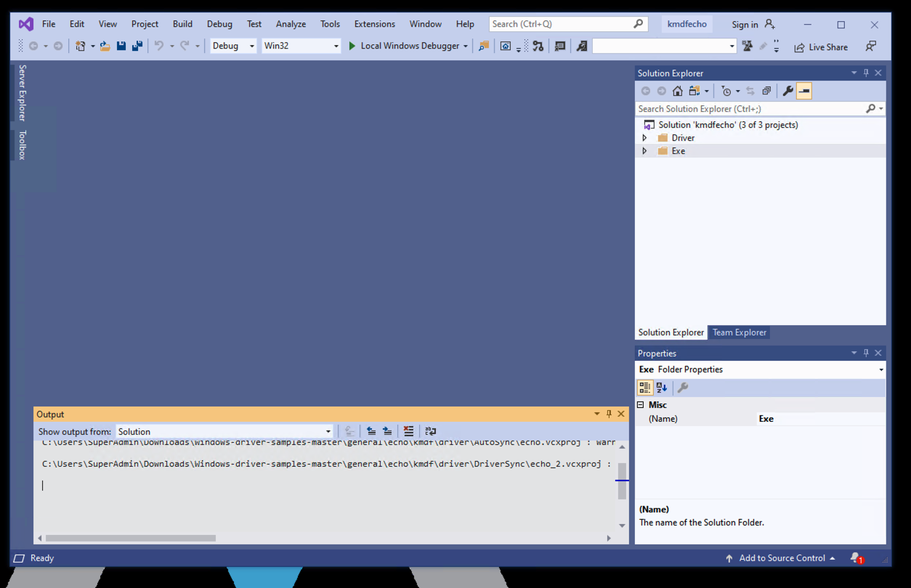
Task: Pin the Solution Explorer panel with auto-hide
Action: (866, 73)
